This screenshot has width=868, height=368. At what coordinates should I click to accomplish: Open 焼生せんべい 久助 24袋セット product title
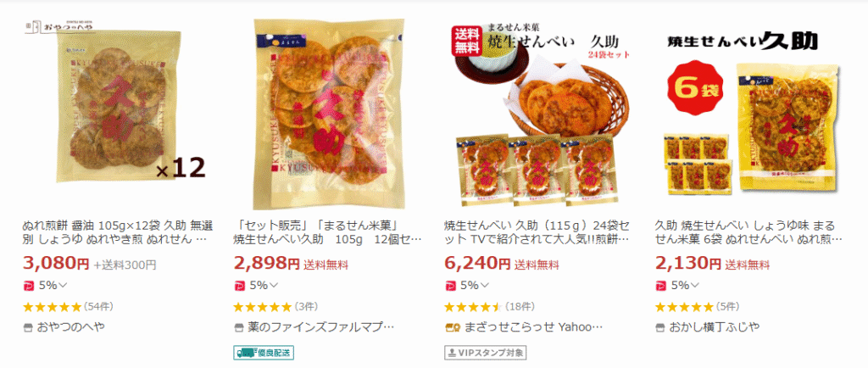537,233
